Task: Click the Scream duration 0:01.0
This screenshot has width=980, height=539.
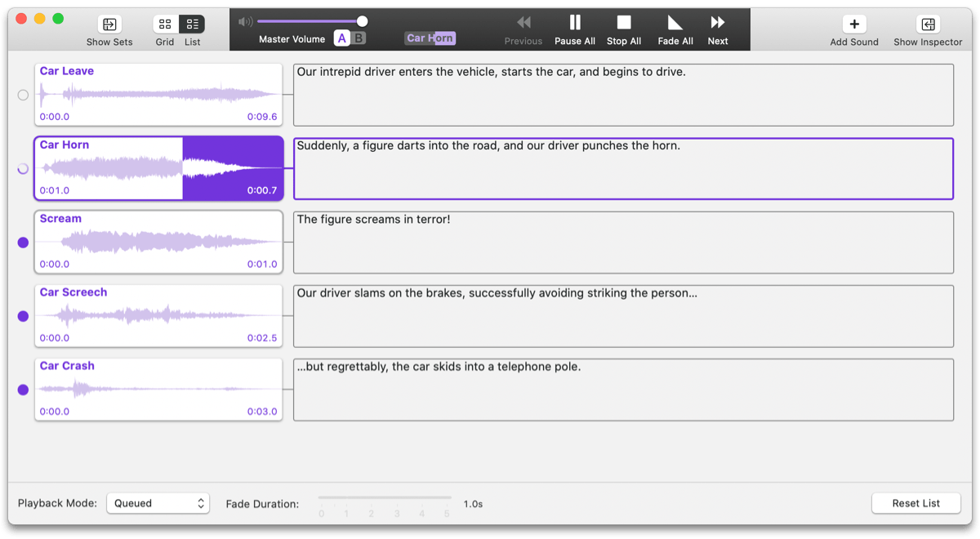Action: pos(262,264)
